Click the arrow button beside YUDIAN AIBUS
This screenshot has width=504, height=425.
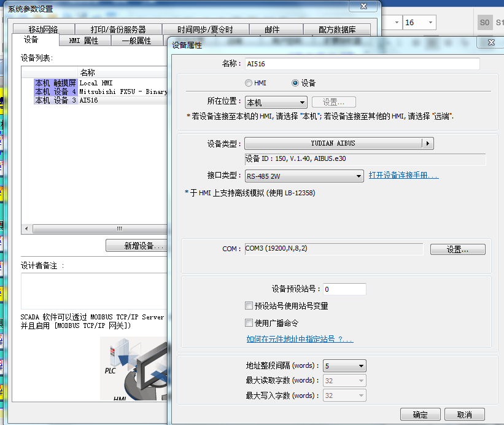click(428, 143)
